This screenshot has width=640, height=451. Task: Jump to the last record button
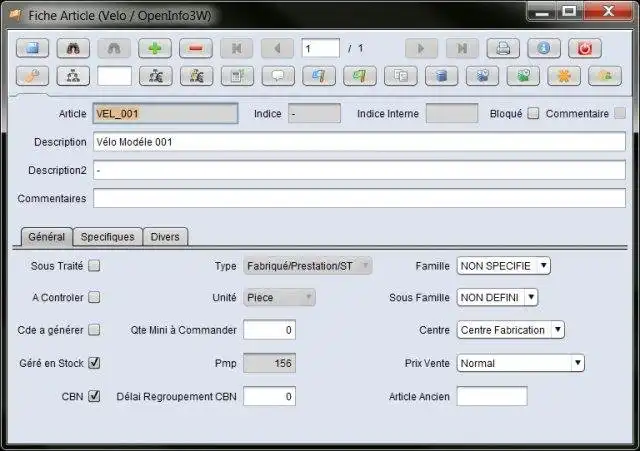pyautogui.click(x=462, y=48)
